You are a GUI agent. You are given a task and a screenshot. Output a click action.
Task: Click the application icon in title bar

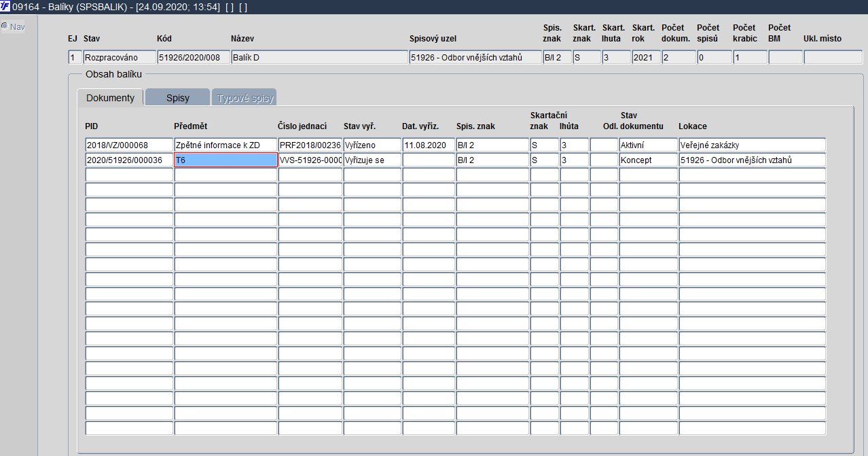pyautogui.click(x=5, y=7)
